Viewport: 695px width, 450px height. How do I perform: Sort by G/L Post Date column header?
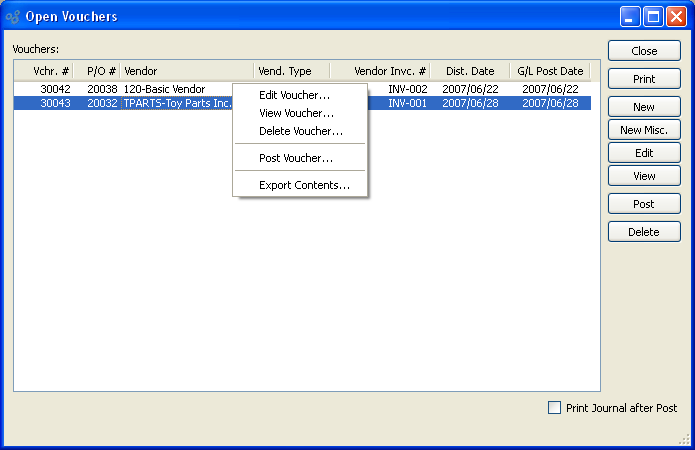(550, 71)
